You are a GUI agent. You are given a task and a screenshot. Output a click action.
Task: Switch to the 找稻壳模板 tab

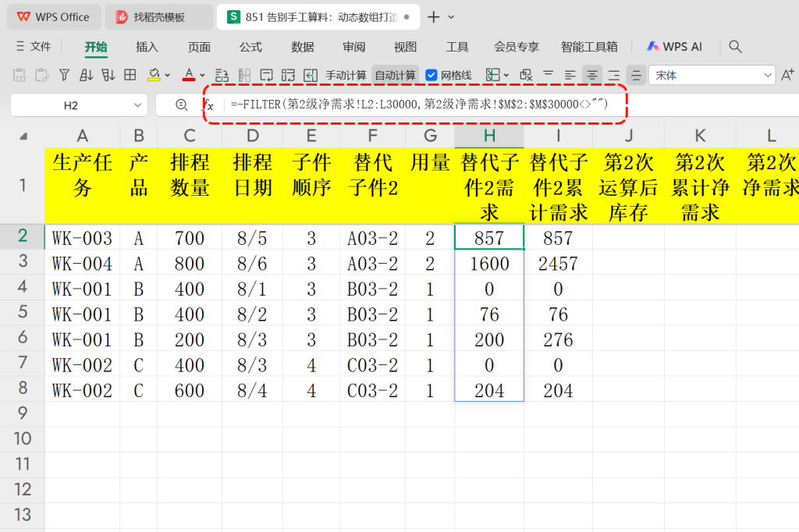[x=158, y=17]
